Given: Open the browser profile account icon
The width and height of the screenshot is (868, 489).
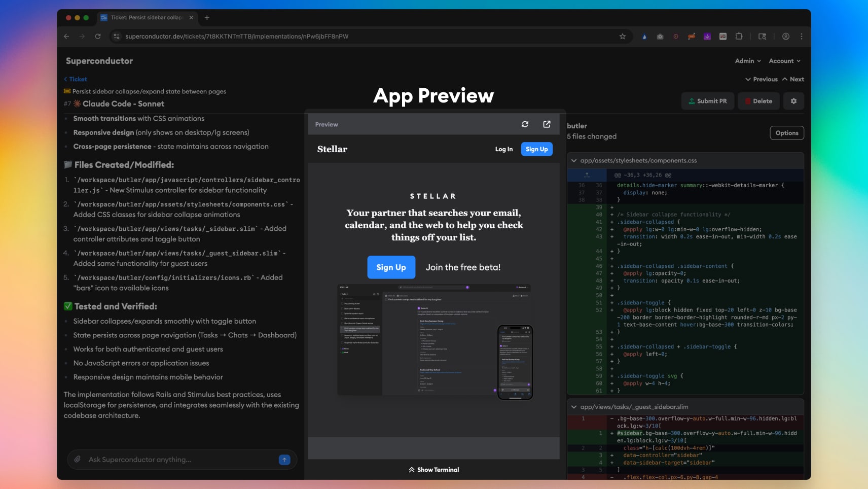Looking at the screenshot, I should tap(785, 37).
